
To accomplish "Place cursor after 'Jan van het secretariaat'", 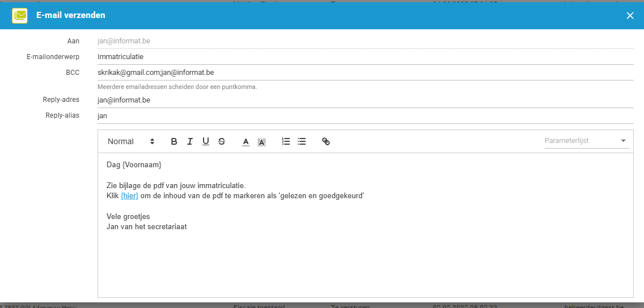I will click(188, 227).
